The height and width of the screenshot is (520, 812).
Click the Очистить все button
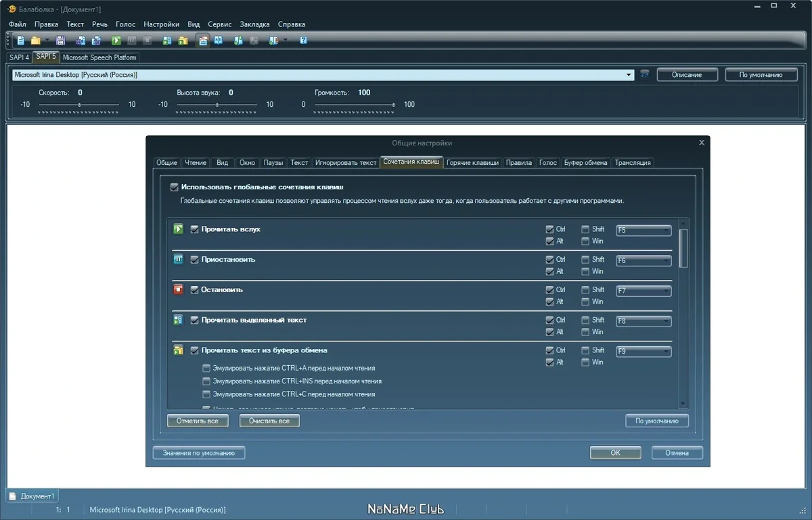pos(269,421)
